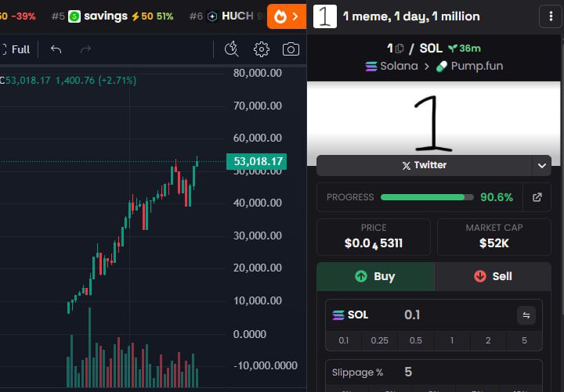Click the SOL currency logo in amount box
The image size is (564, 392).
[x=338, y=315]
